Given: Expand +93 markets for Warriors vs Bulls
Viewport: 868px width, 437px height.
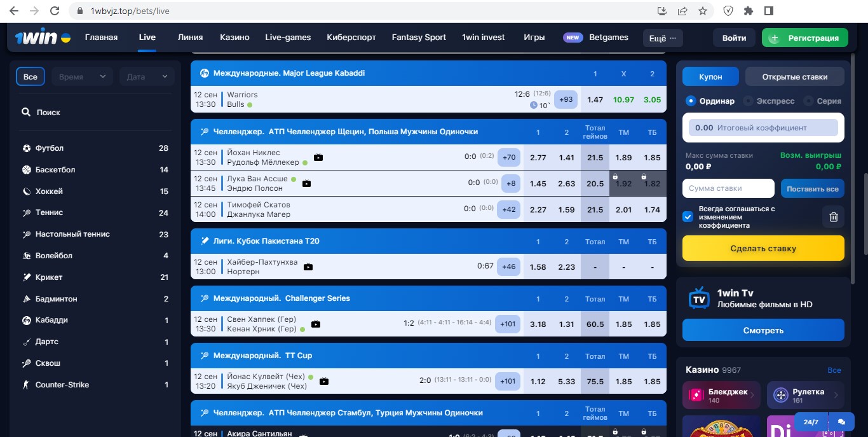Looking at the screenshot, I should 566,100.
